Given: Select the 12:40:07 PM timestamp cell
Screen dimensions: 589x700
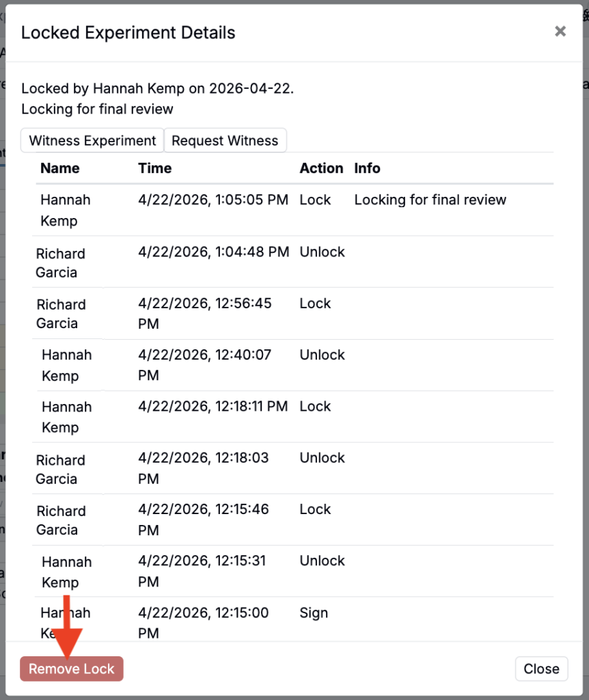Looking at the screenshot, I should 205,365.
